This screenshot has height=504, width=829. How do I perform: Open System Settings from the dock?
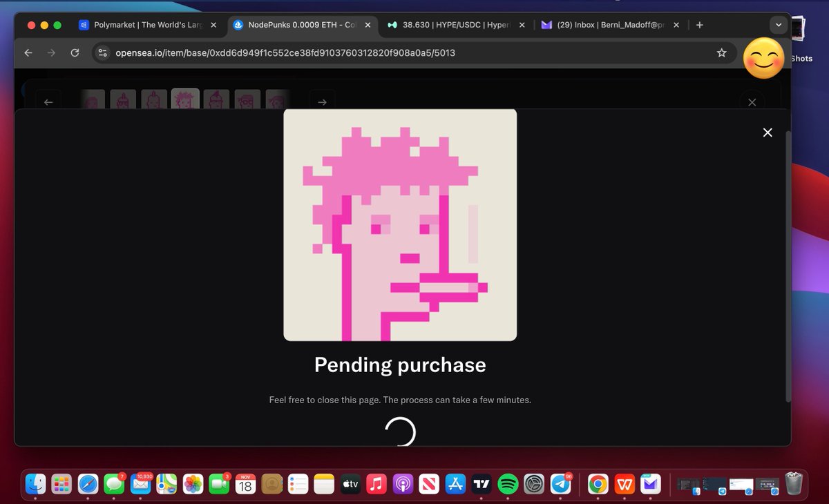[x=534, y=485]
